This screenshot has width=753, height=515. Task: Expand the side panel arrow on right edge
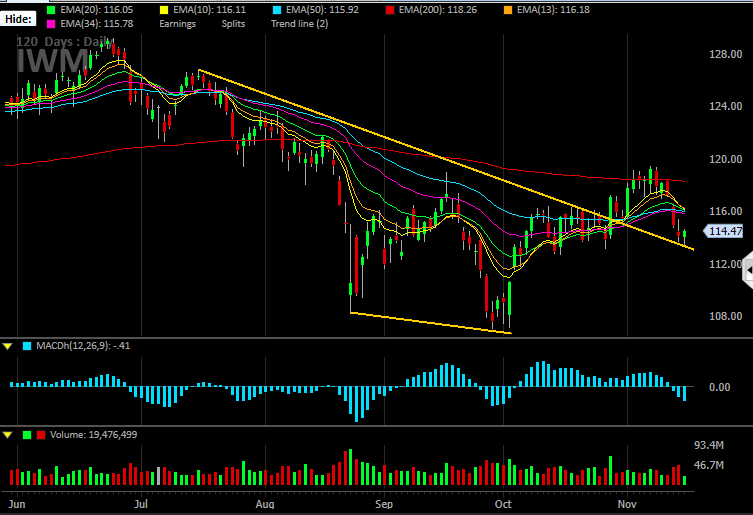748,270
